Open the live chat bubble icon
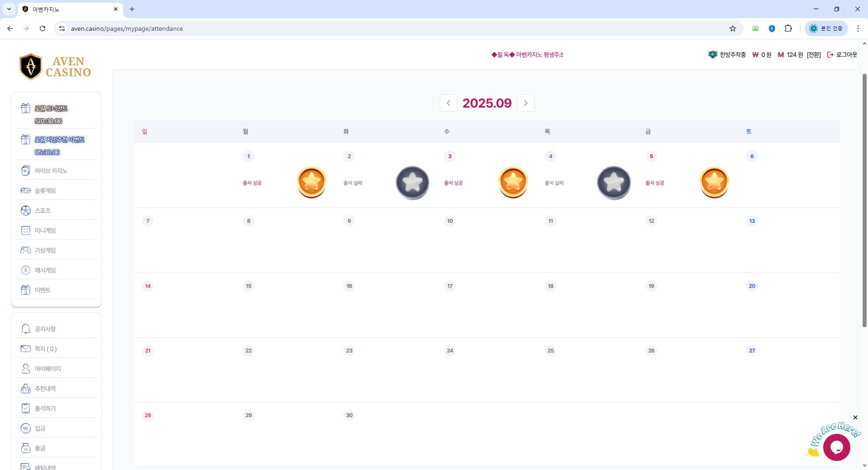The width and height of the screenshot is (868, 470). [836, 447]
